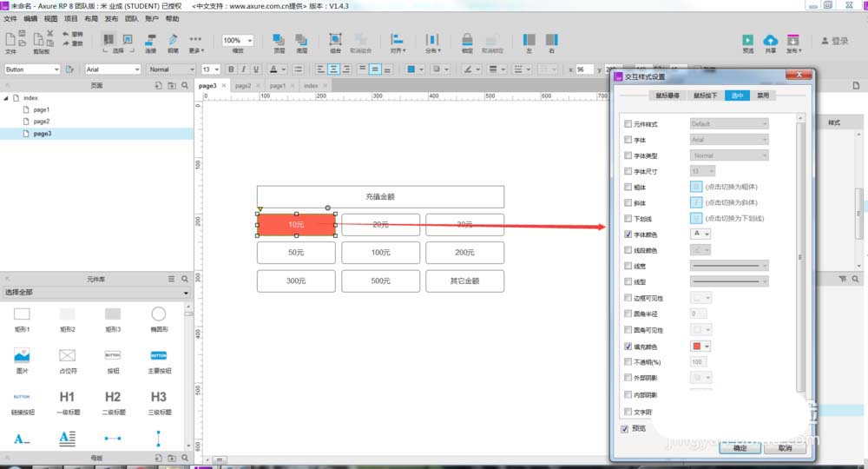Open the widget library selection dropdown
Screen dimensions: 868x469
[x=96, y=292]
